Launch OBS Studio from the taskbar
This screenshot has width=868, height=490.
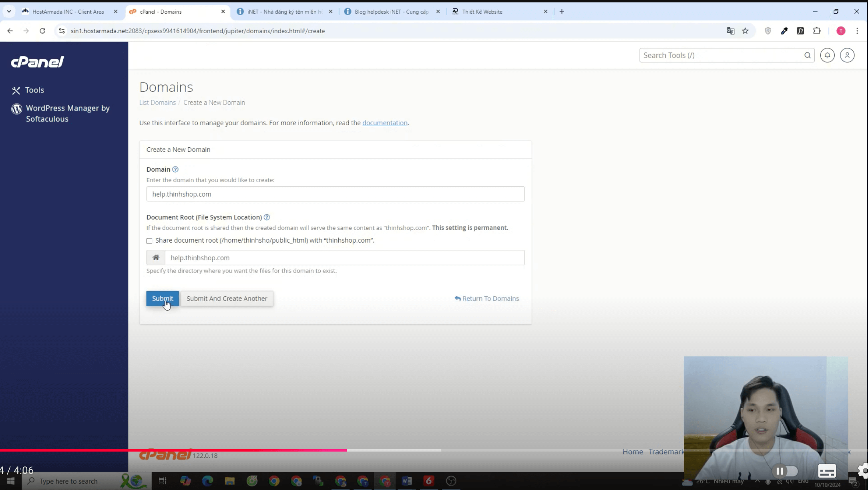tap(451, 481)
